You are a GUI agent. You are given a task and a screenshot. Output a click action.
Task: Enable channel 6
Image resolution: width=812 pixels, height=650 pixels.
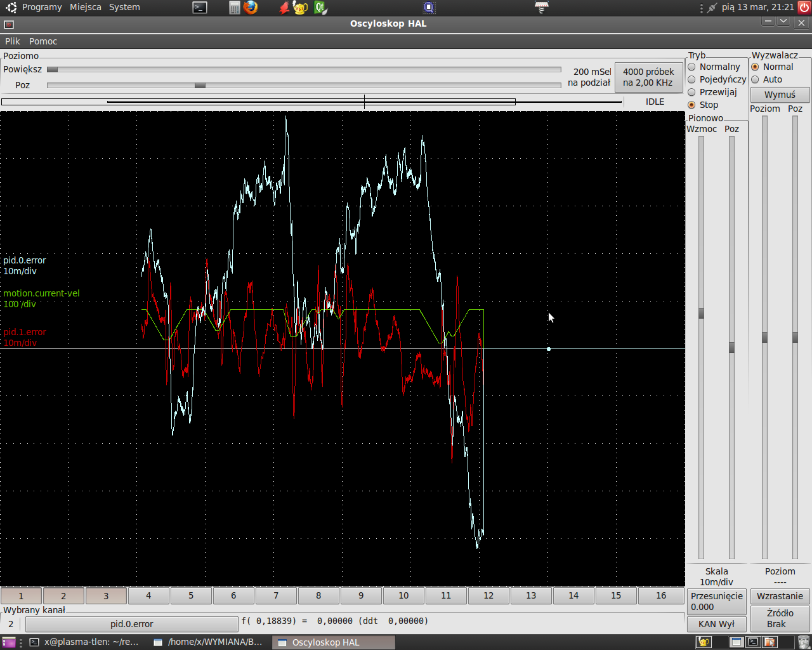pyautogui.click(x=233, y=595)
